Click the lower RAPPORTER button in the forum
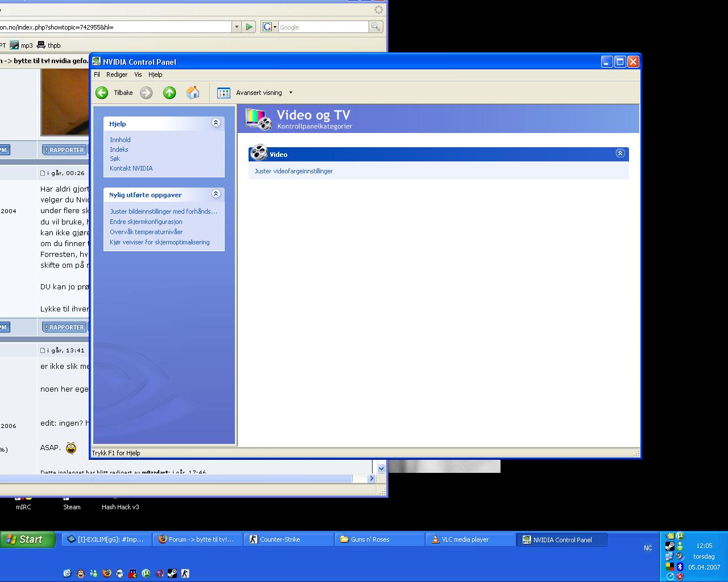 (64, 327)
